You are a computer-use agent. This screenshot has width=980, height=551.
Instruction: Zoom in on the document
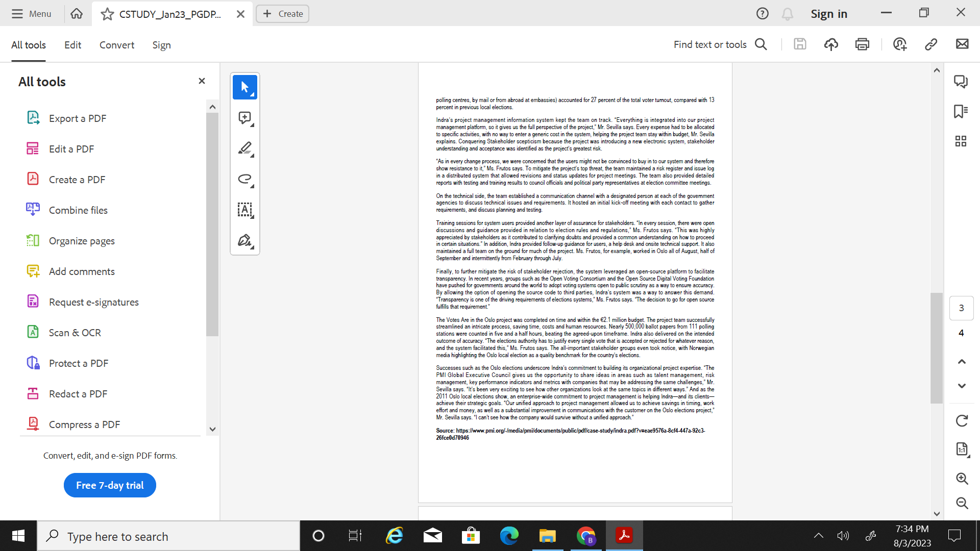[962, 479]
